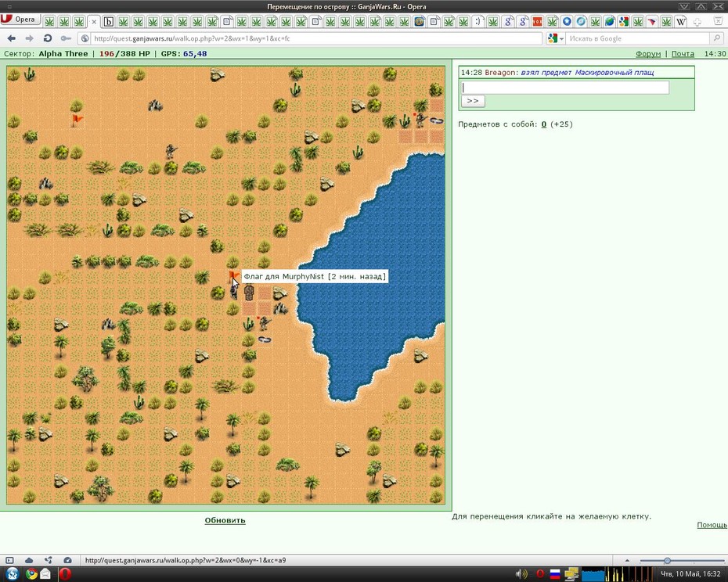Screen dimensions: 728x582
Task: Click the soldier below the central flag
Action: (264, 323)
